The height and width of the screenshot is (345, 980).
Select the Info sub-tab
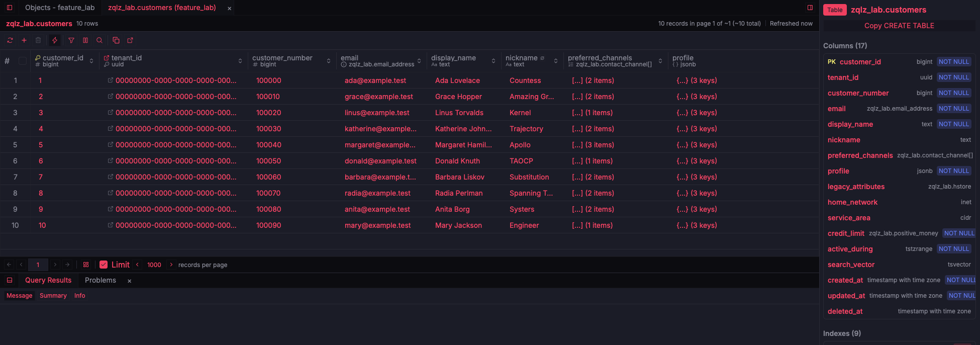(x=80, y=296)
